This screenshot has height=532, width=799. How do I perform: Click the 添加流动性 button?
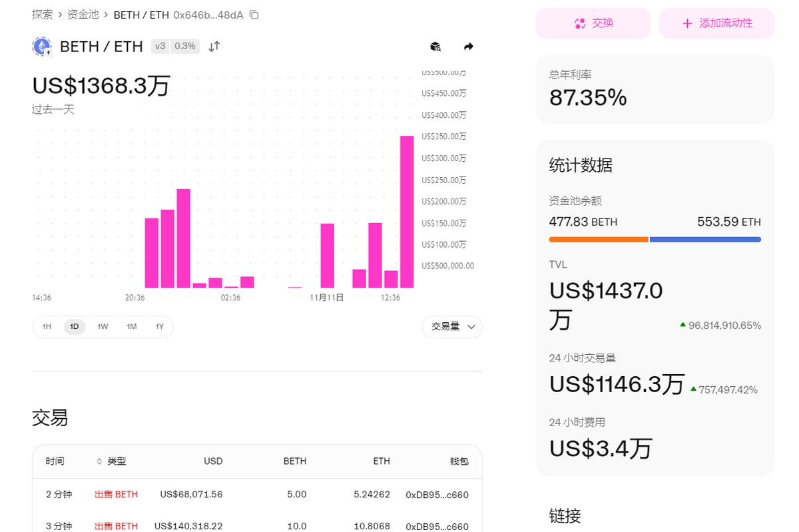716,23
